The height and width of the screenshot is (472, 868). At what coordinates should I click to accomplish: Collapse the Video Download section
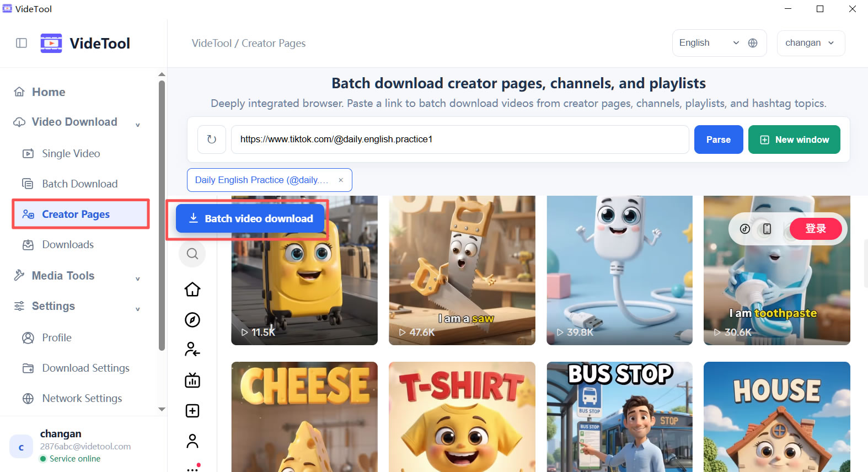coord(138,125)
